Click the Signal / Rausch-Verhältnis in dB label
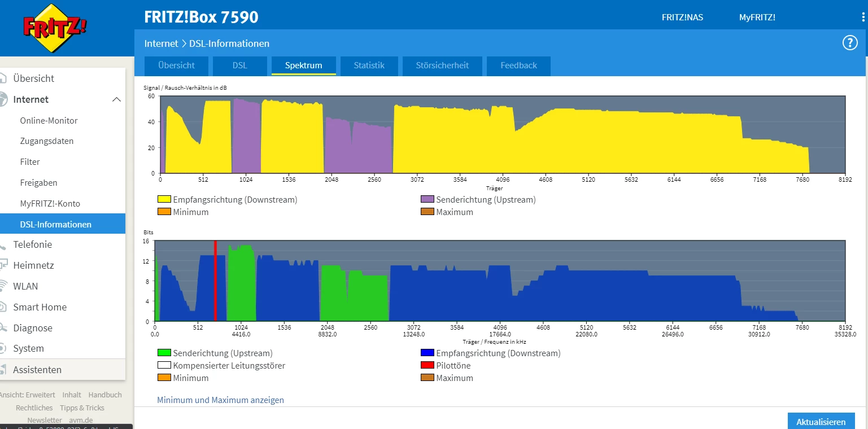 pos(185,87)
